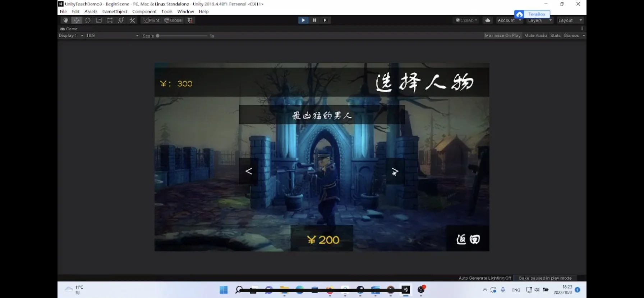Pause the game with Pause button
644x298 pixels.
(x=314, y=20)
